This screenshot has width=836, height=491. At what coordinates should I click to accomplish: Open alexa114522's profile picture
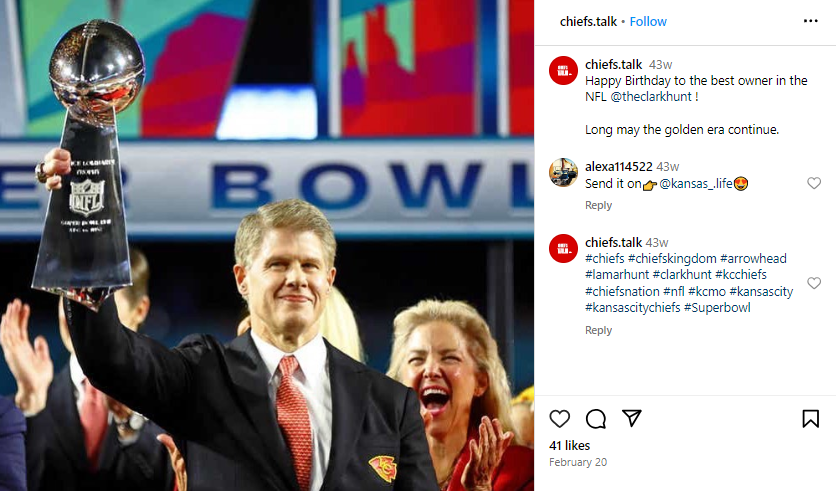coord(563,172)
